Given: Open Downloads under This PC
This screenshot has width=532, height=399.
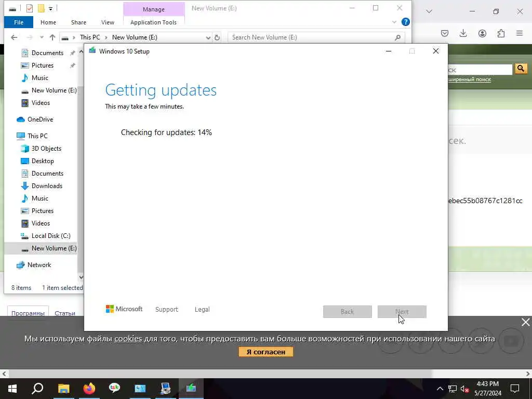Looking at the screenshot, I should (x=47, y=186).
